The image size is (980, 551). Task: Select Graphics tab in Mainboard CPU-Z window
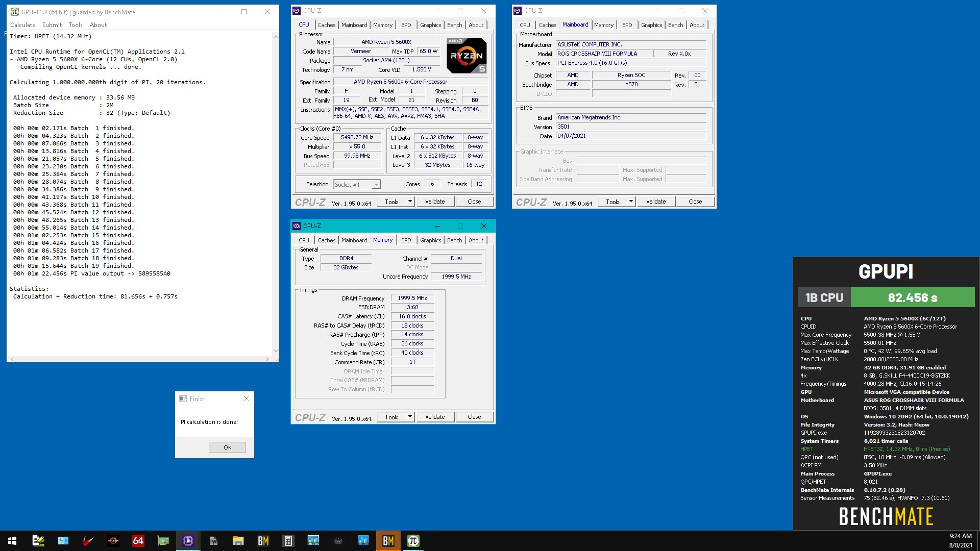click(x=652, y=25)
